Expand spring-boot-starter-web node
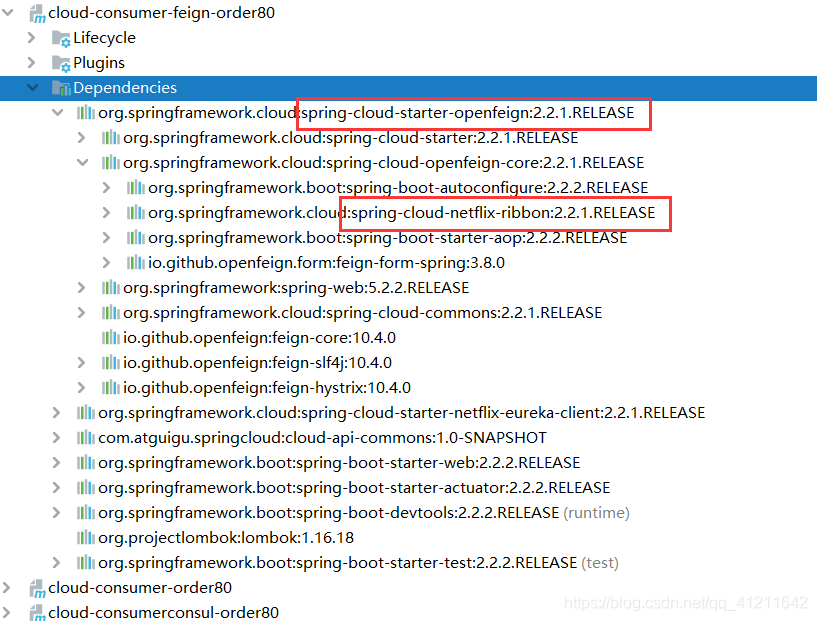This screenshot has width=817, height=621. click(x=56, y=463)
